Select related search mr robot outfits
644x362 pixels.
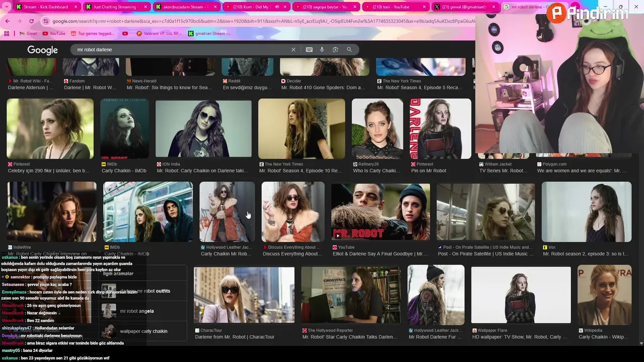143,291
